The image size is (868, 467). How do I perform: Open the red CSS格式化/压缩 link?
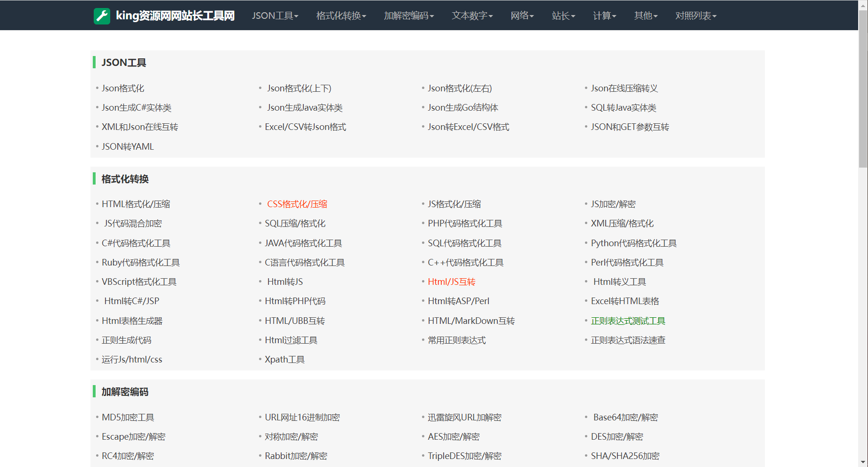297,204
